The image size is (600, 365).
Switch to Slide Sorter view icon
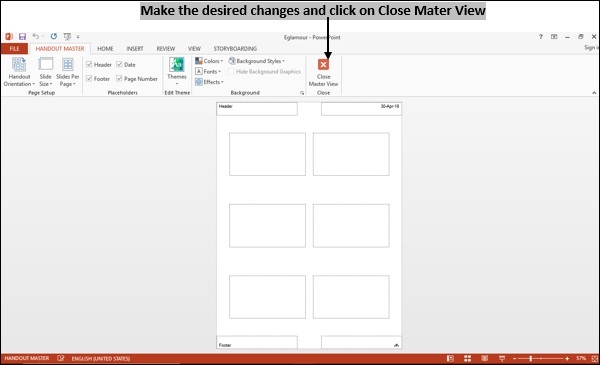tap(467, 358)
